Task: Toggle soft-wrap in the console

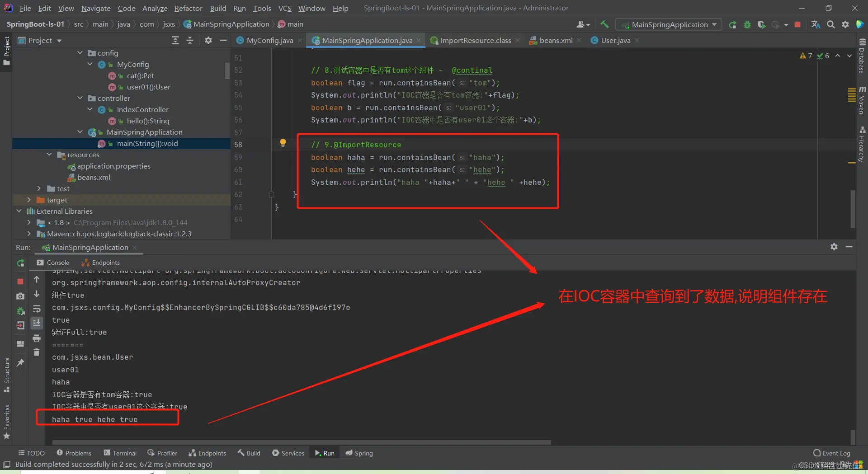Action: pyautogui.click(x=37, y=309)
